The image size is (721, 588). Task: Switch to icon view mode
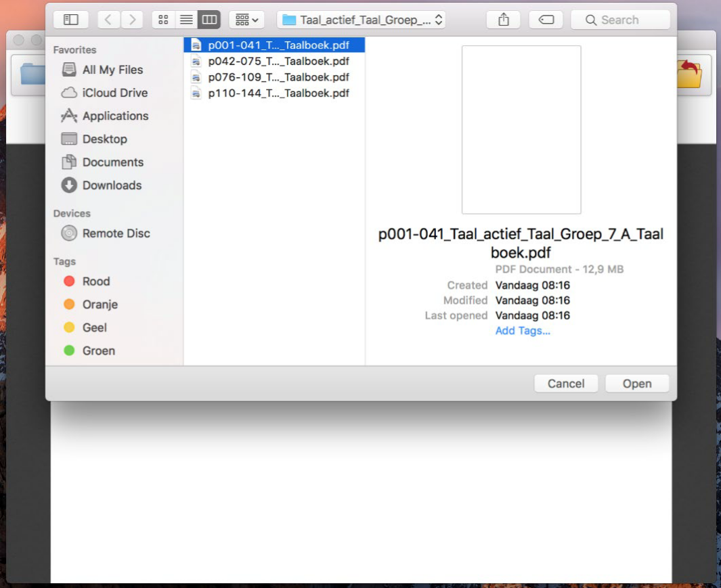[162, 20]
